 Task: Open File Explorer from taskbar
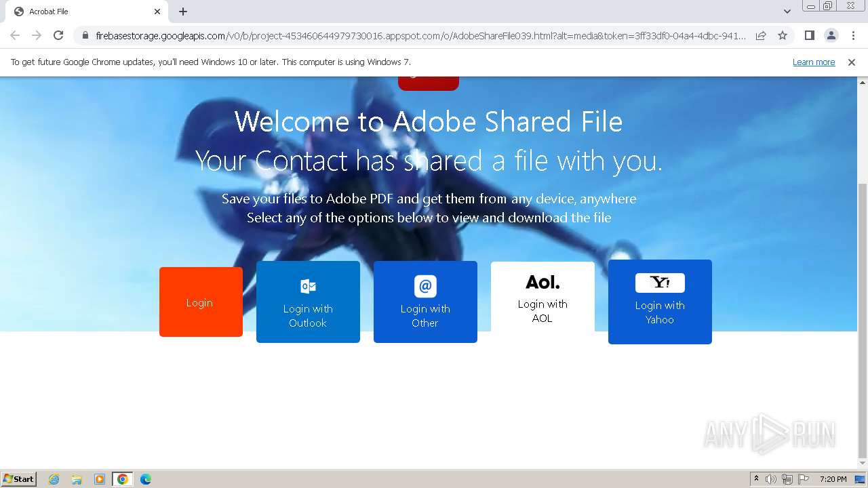click(x=77, y=479)
